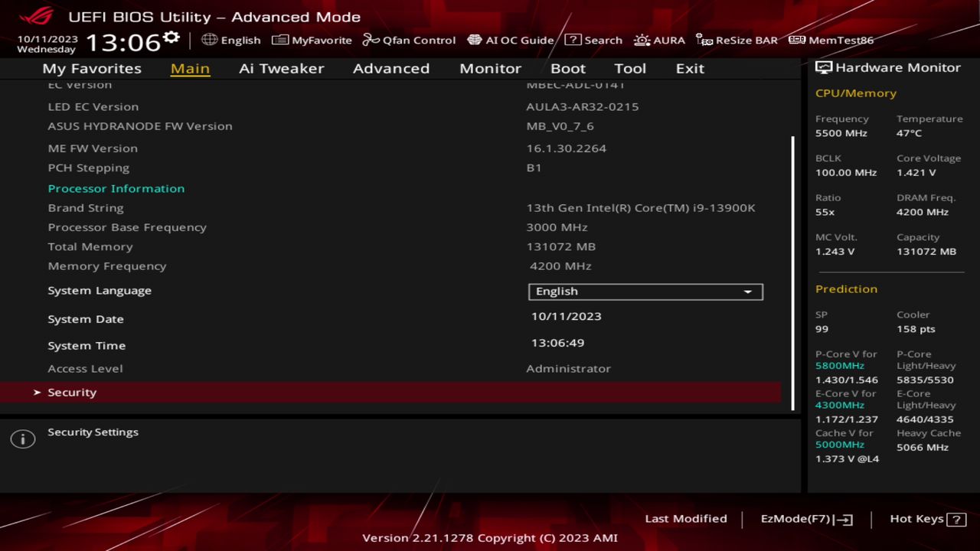980x551 pixels.
Task: Switch to the Tool tab
Action: 630,68
